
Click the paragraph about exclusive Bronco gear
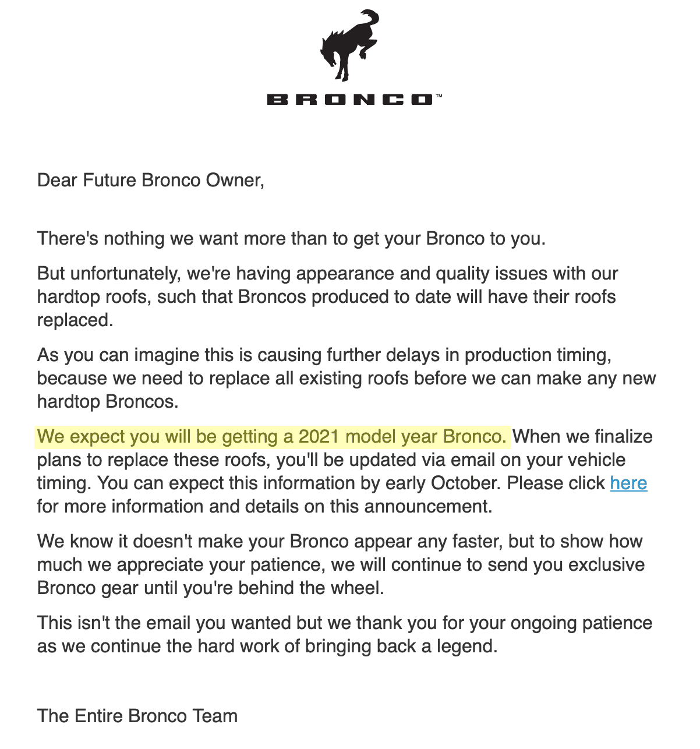click(x=341, y=564)
